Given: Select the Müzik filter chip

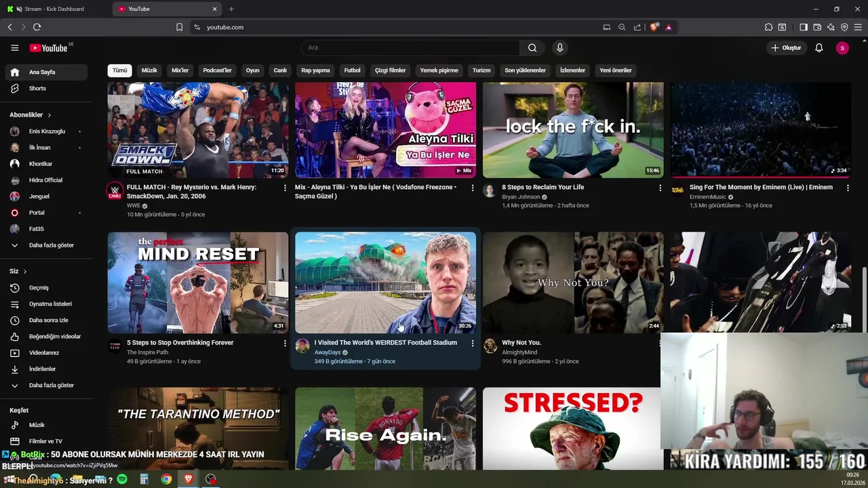Looking at the screenshot, I should click(x=149, y=70).
